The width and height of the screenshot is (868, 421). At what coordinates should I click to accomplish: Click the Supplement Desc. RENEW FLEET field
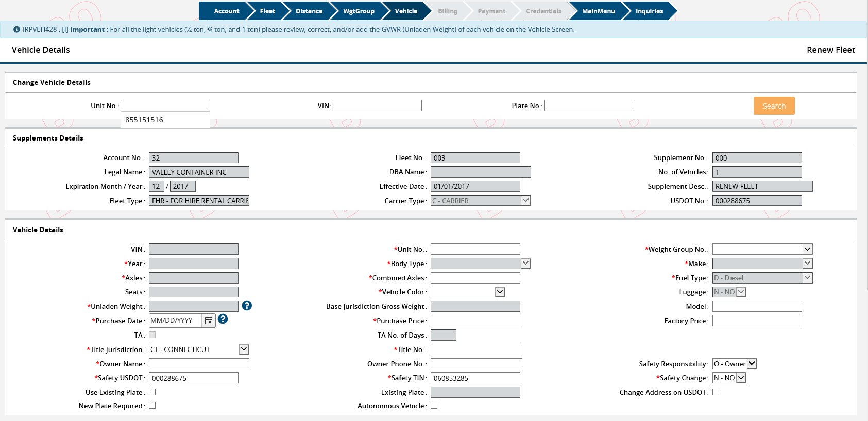(762, 186)
